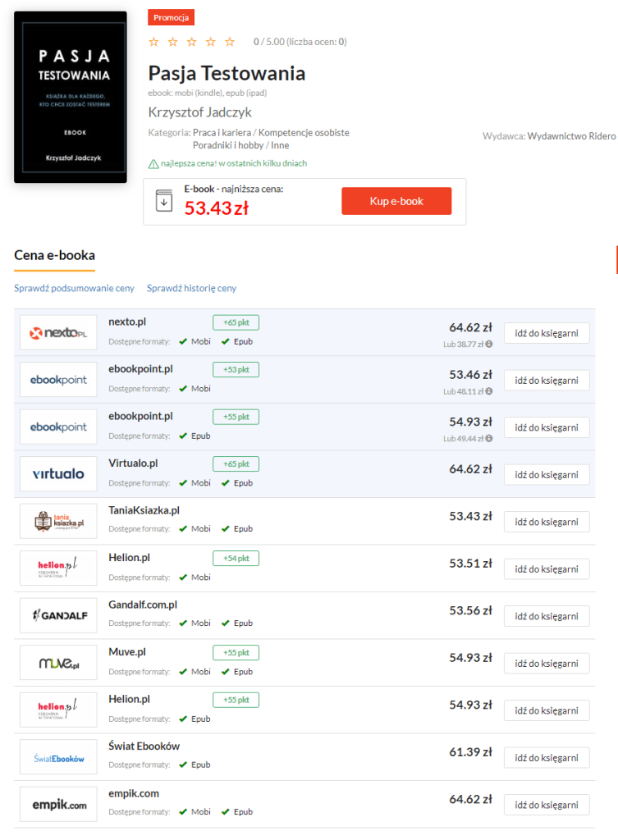The height and width of the screenshot is (840, 618).
Task: Click the e-book download icon
Action: click(164, 201)
